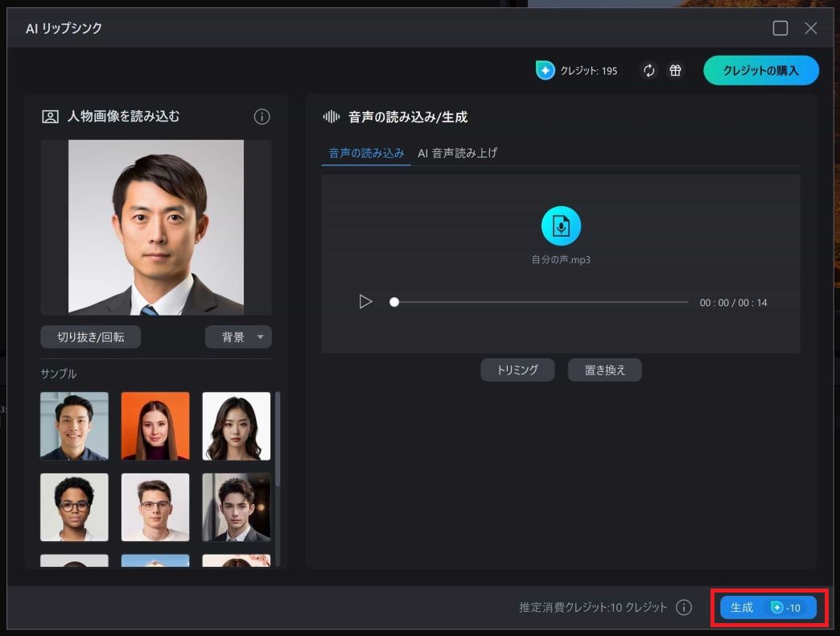Maximize the AI リップシンク dialog
Image resolution: width=840 pixels, height=636 pixels.
pos(780,28)
